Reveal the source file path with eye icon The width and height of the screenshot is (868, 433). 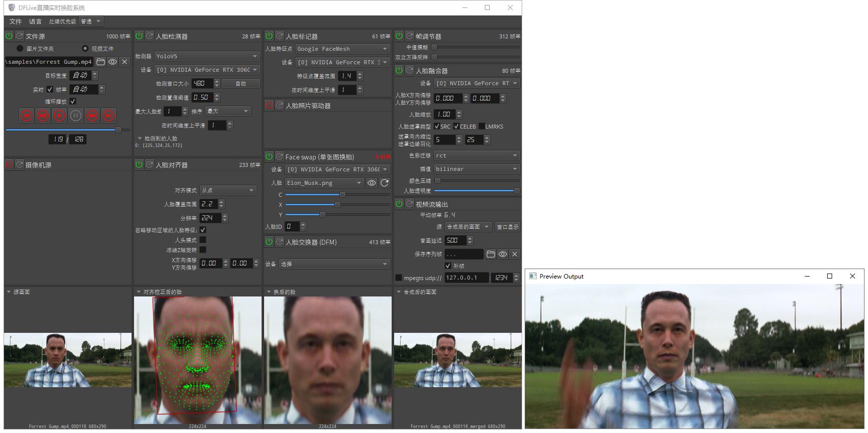coord(113,62)
